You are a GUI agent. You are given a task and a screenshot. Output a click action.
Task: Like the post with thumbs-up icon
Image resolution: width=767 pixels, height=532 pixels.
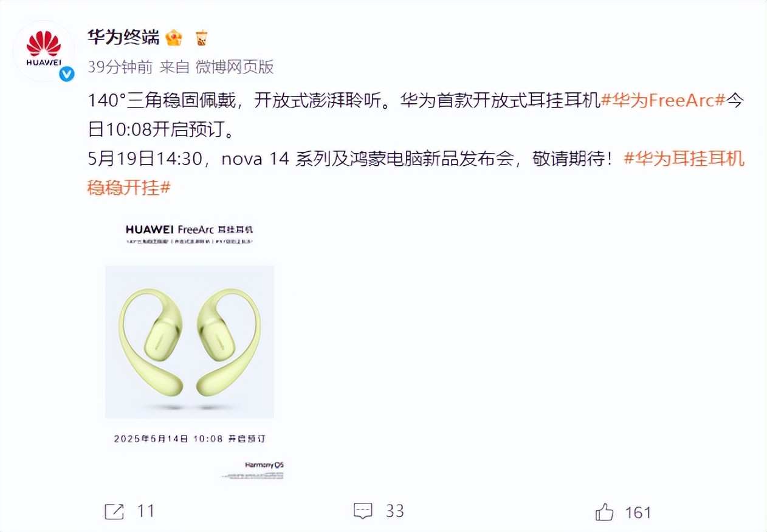tap(605, 512)
